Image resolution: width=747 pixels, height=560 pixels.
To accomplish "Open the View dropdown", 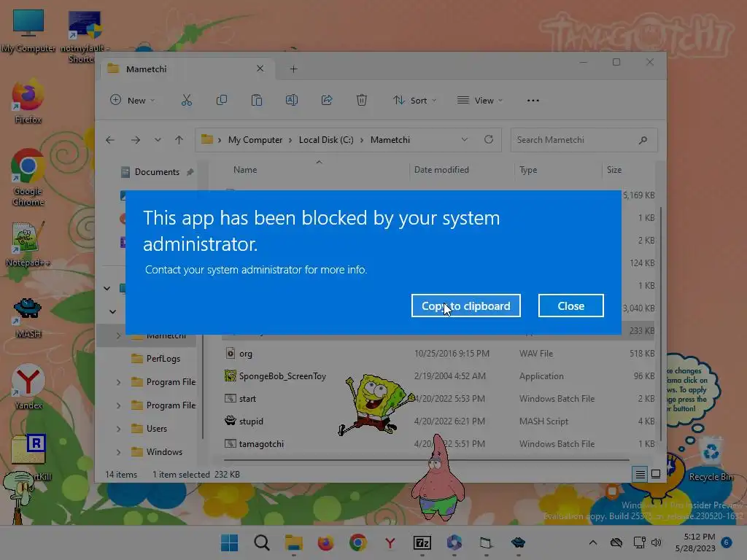I will 480,100.
